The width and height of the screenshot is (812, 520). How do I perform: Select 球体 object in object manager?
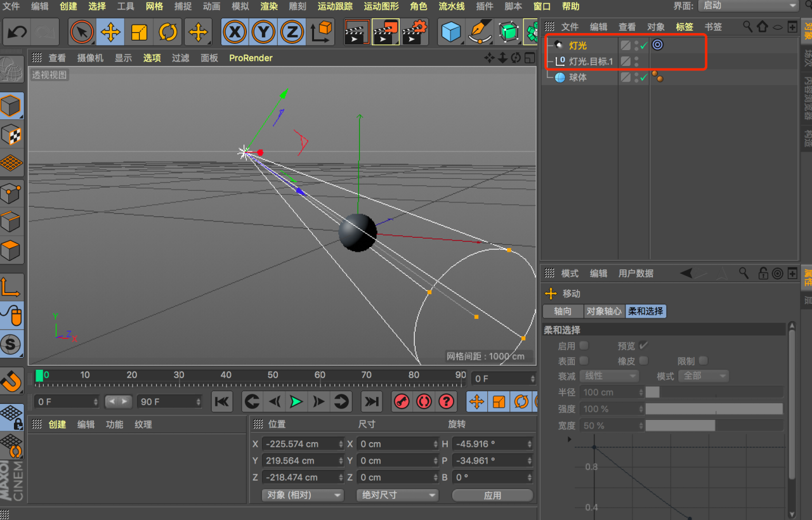click(x=577, y=77)
